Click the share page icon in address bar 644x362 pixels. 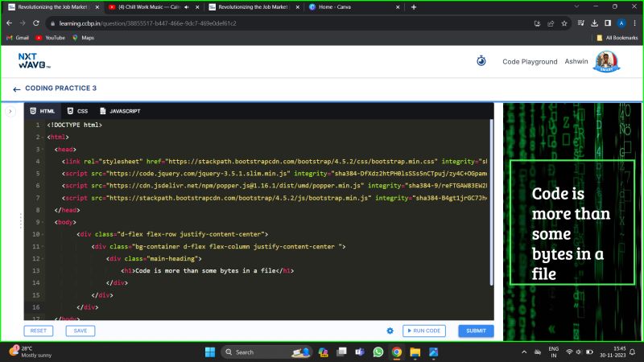(x=551, y=23)
